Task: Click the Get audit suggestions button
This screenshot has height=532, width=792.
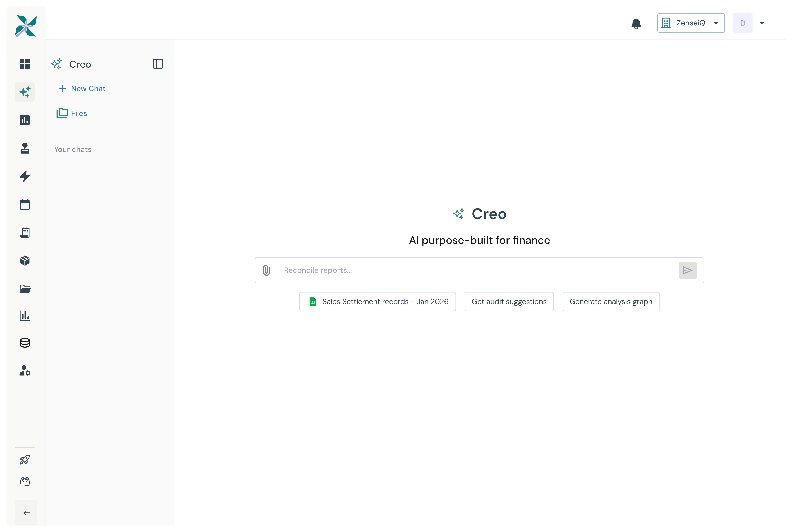Action: (509, 302)
